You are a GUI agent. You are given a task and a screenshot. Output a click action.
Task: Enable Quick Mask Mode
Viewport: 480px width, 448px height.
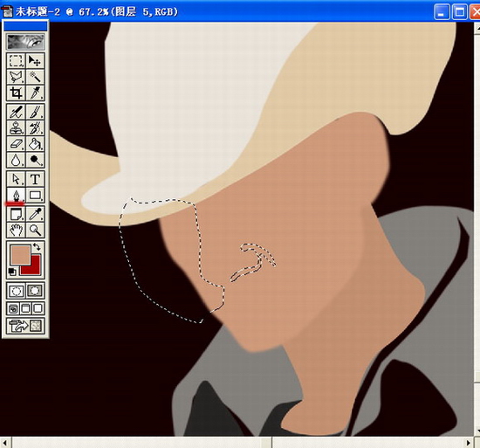coord(35,291)
